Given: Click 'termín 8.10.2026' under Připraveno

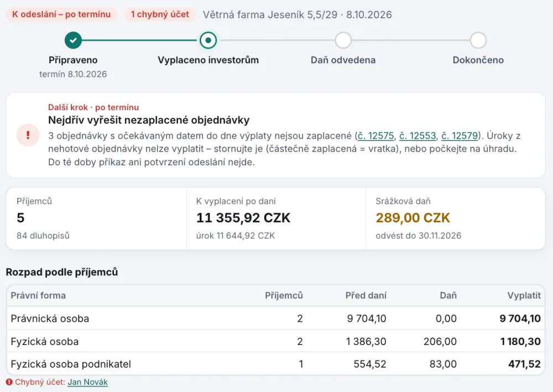Looking at the screenshot, I should coord(73,74).
